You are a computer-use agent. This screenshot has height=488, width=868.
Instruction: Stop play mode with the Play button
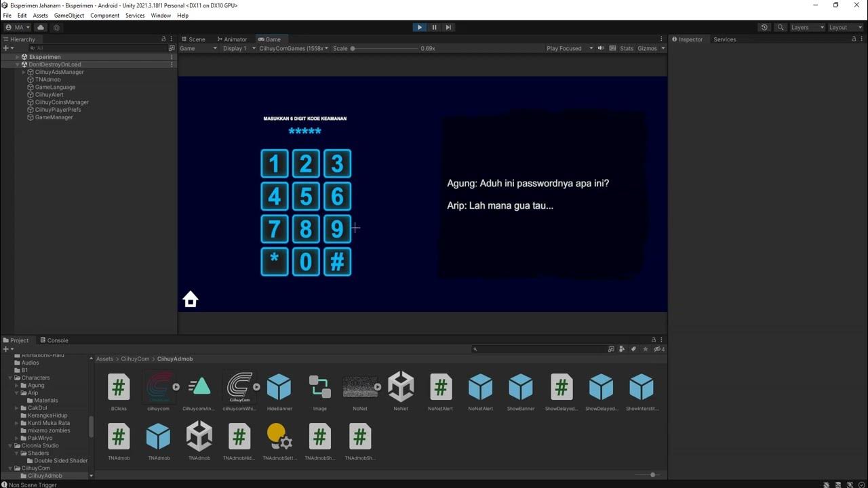coord(420,27)
